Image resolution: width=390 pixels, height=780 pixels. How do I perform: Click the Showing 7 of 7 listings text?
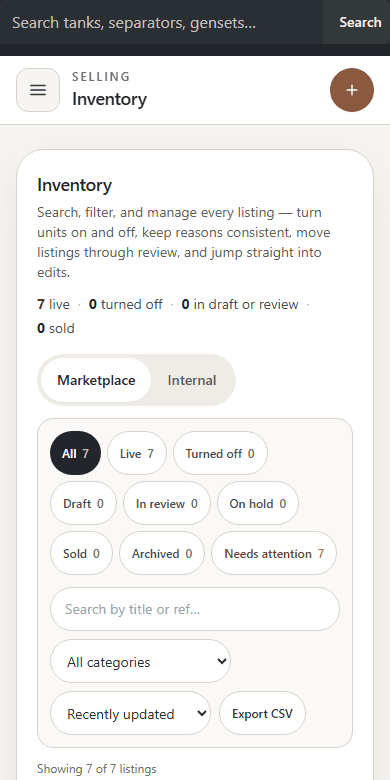(x=97, y=769)
